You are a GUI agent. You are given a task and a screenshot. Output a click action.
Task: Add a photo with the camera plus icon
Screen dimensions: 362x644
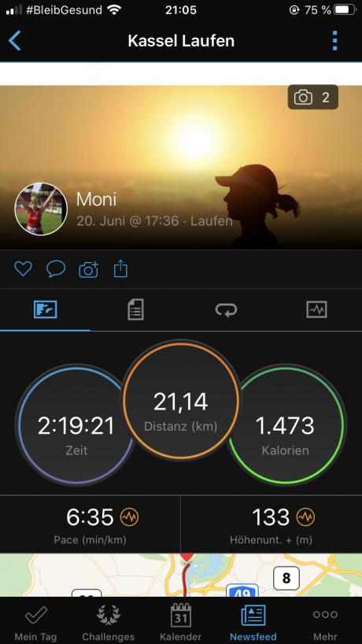[x=89, y=269]
